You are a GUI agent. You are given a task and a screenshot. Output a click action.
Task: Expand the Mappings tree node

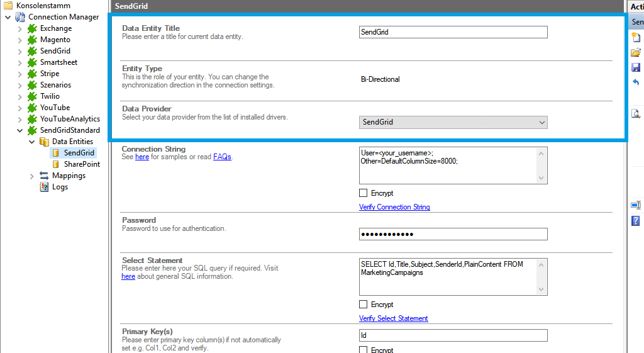(x=32, y=176)
